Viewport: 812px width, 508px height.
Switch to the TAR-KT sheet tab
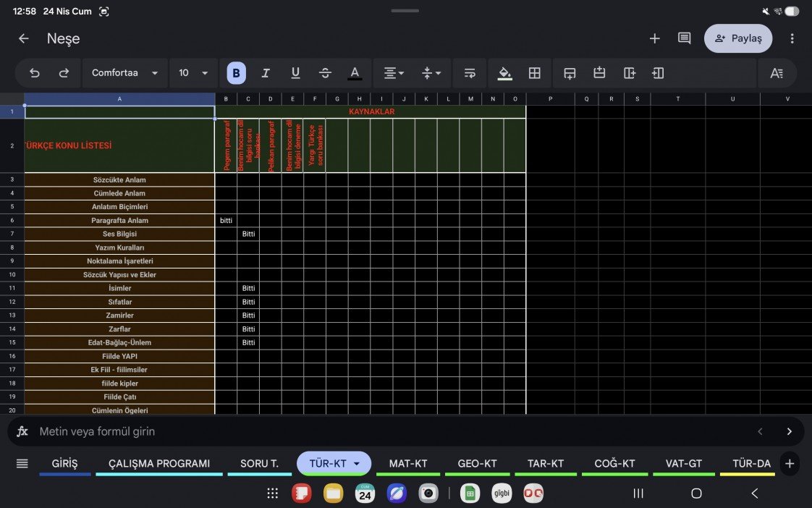pyautogui.click(x=545, y=463)
